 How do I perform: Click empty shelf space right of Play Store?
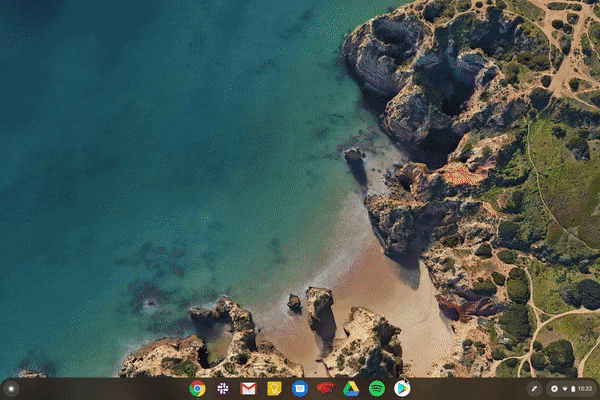point(470,388)
